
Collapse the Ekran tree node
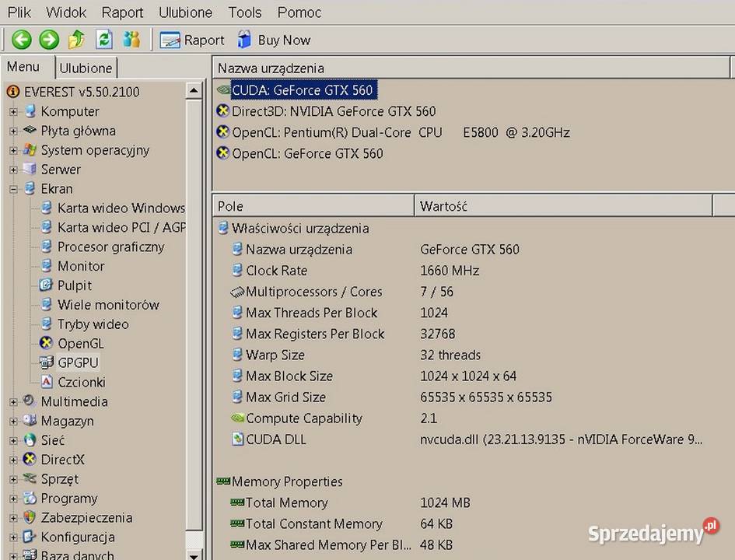pos(13,189)
